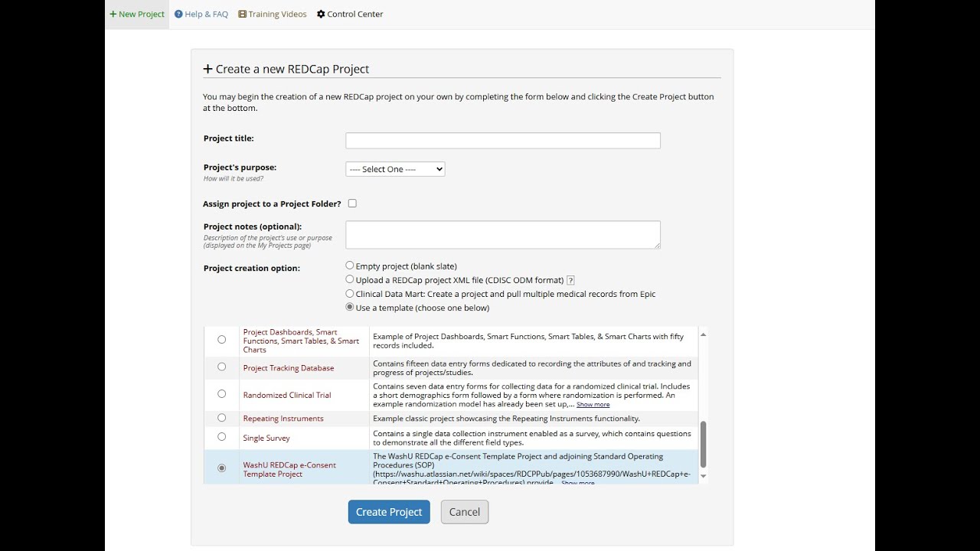Select the Single Survey template radio
The height and width of the screenshot is (551, 980).
coord(222,436)
